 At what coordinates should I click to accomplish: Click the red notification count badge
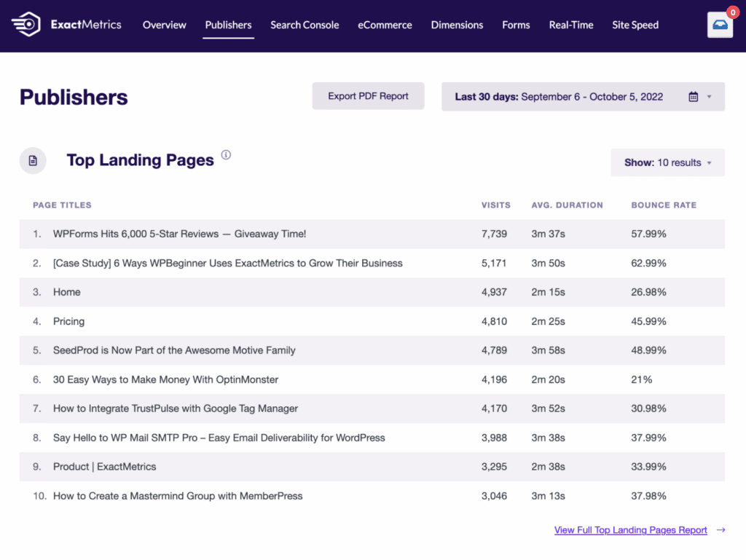(x=733, y=12)
